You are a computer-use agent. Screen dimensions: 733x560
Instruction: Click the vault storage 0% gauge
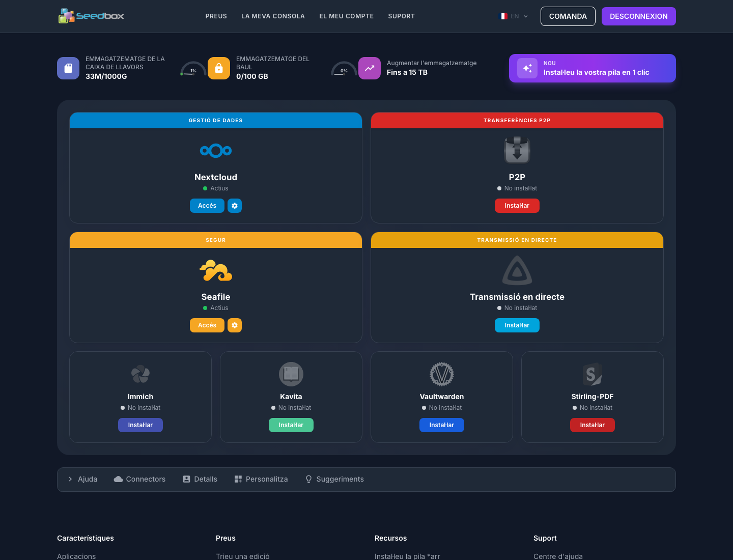[x=344, y=69]
